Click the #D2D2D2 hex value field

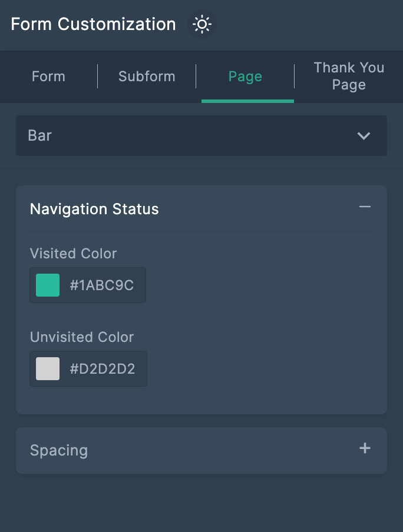[103, 369]
